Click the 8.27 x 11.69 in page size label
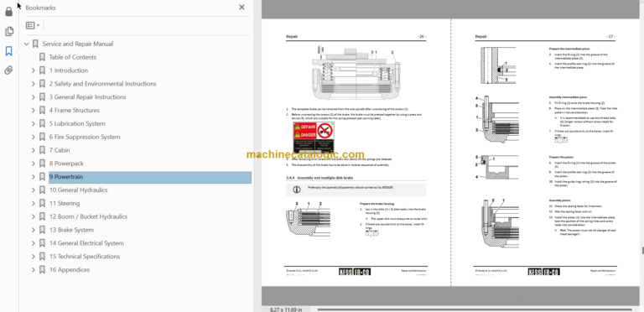Image resolution: width=644 pixels, height=312 pixels. coord(286,309)
